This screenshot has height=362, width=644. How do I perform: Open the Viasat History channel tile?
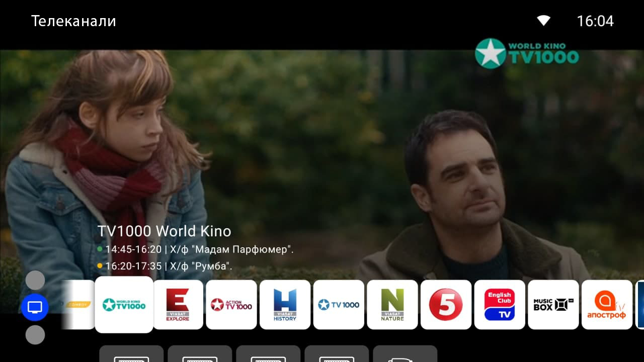pos(285,305)
